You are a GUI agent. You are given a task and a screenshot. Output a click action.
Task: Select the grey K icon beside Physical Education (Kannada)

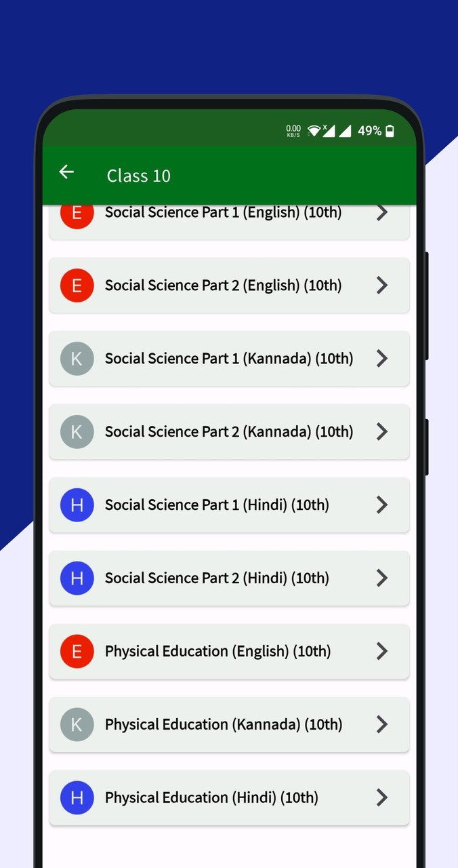(x=77, y=724)
